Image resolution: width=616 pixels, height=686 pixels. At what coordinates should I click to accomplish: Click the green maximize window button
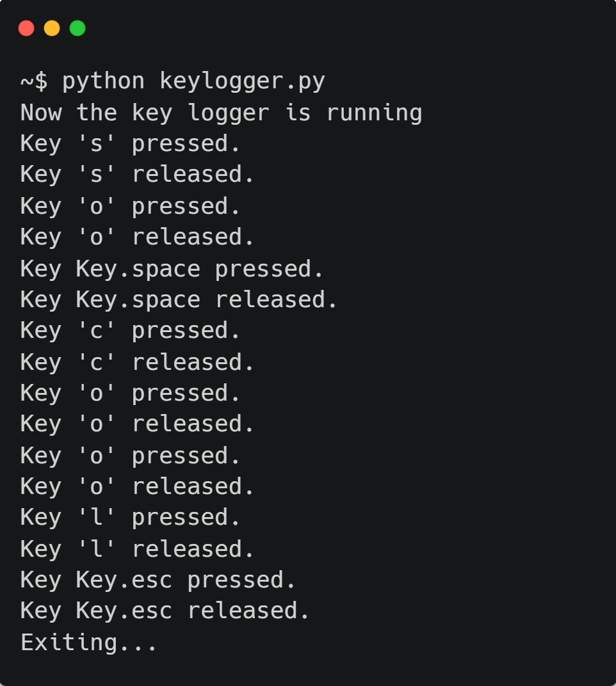(77, 28)
